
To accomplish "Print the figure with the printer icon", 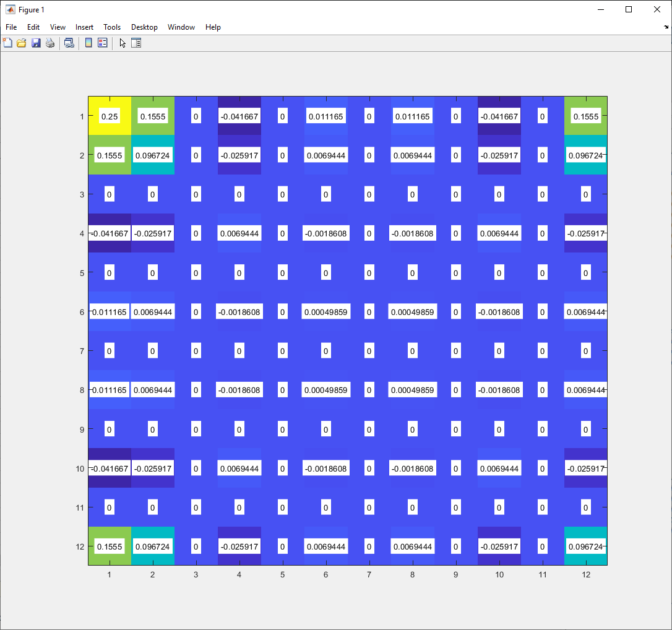I will (x=50, y=43).
